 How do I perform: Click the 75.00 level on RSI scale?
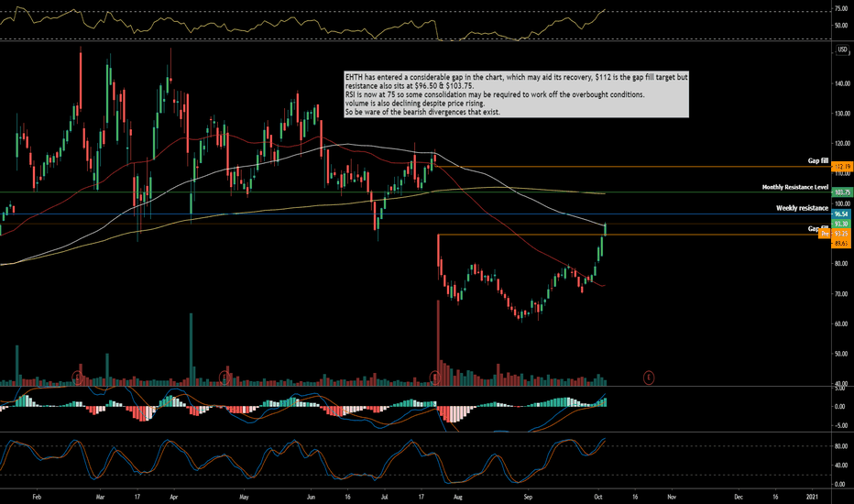(841, 9)
